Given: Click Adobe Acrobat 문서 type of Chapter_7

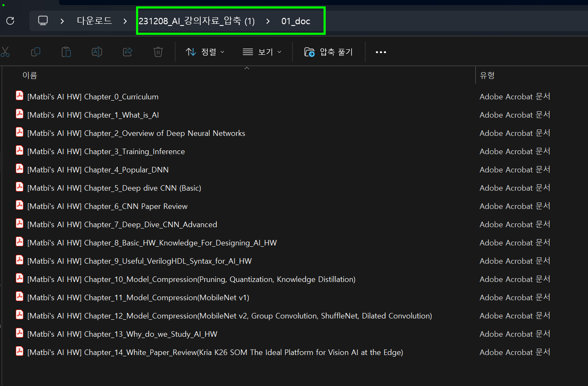Looking at the screenshot, I should coord(515,225).
